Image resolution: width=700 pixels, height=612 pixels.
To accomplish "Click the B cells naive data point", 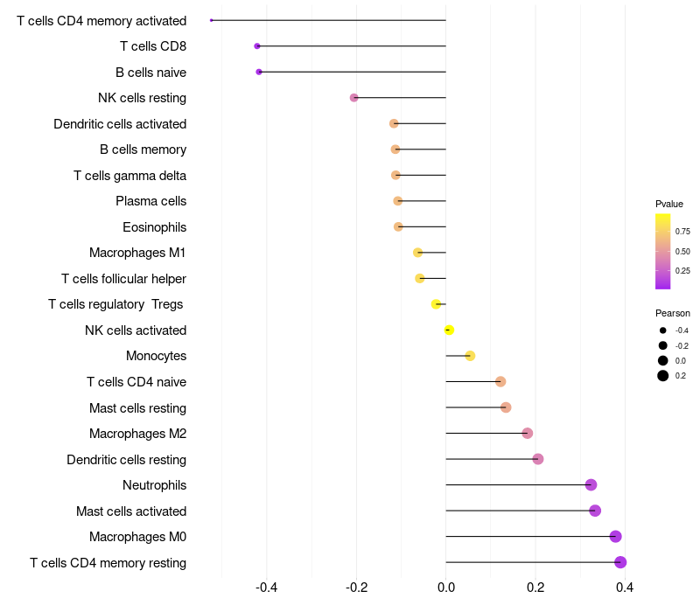I will point(259,72).
